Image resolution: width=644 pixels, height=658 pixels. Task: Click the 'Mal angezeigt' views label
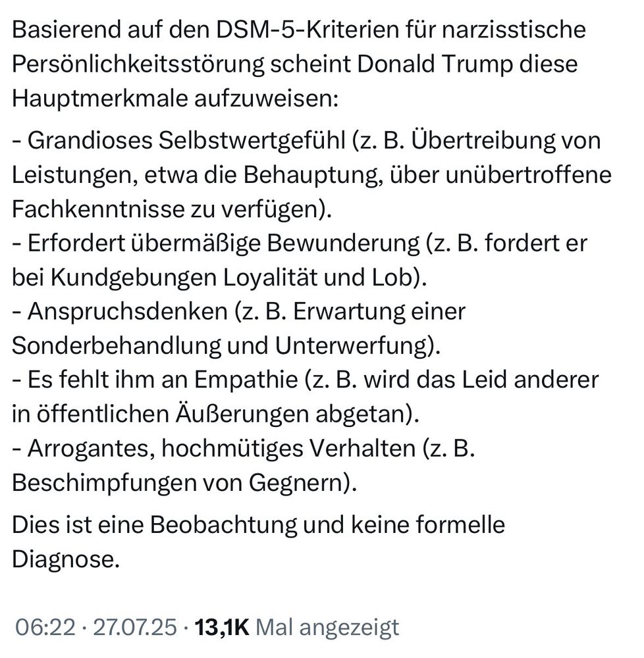click(327, 627)
